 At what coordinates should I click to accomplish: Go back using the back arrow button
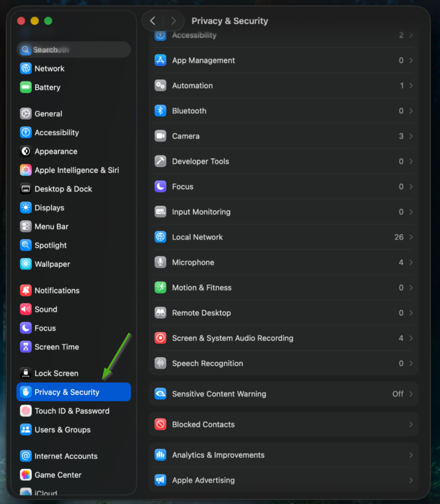pos(153,21)
